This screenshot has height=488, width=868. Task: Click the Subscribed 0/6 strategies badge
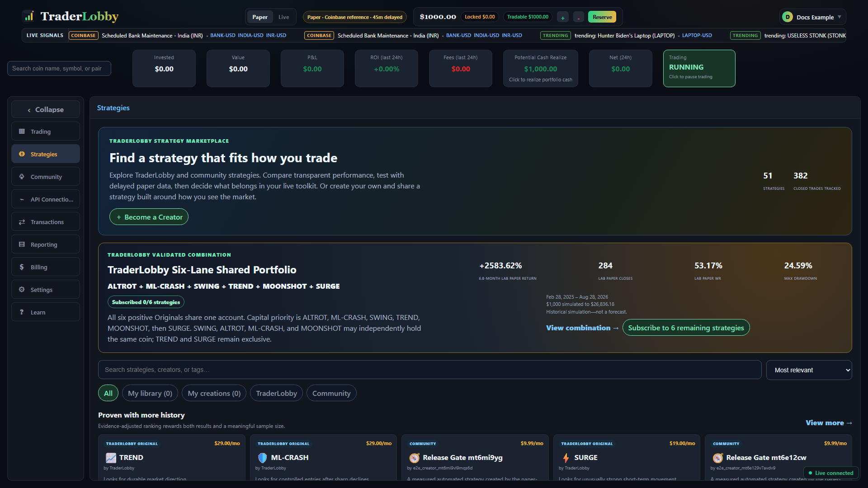click(146, 302)
